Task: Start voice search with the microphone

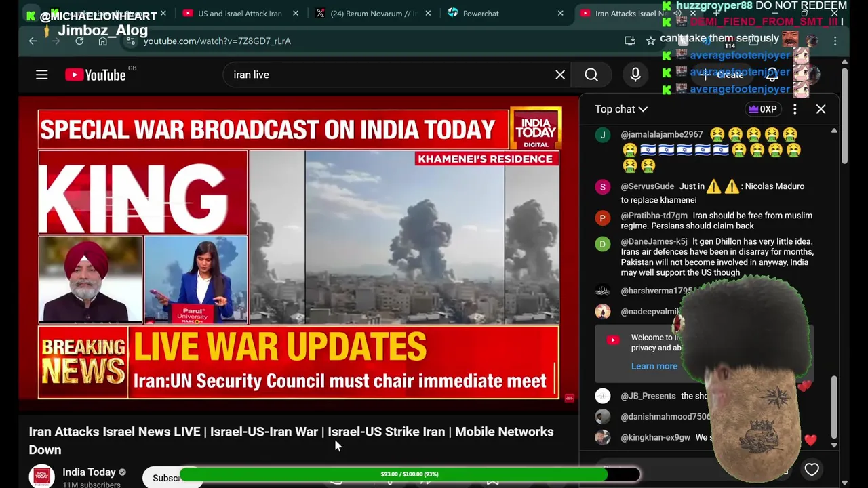Action: pyautogui.click(x=635, y=75)
